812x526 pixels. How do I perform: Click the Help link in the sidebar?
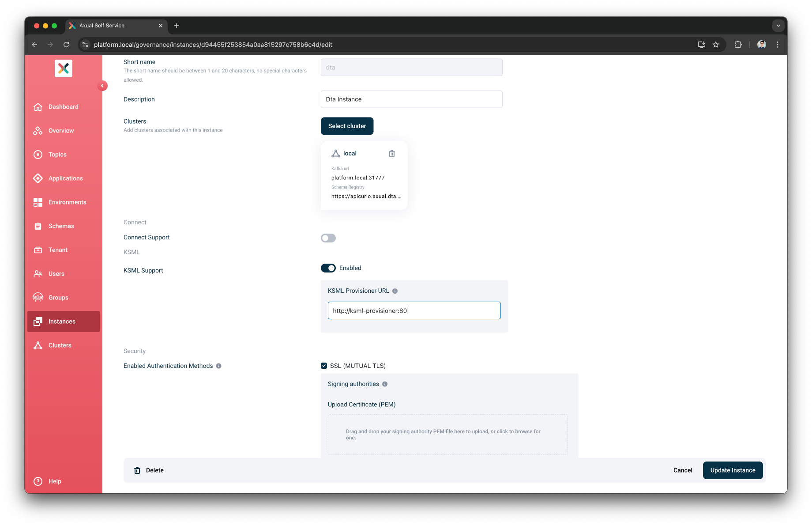(x=55, y=481)
